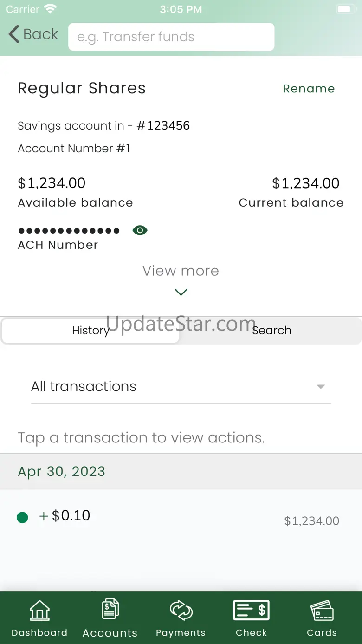Click the dropdown arrow beside All transactions
The width and height of the screenshot is (362, 644).
[320, 387]
